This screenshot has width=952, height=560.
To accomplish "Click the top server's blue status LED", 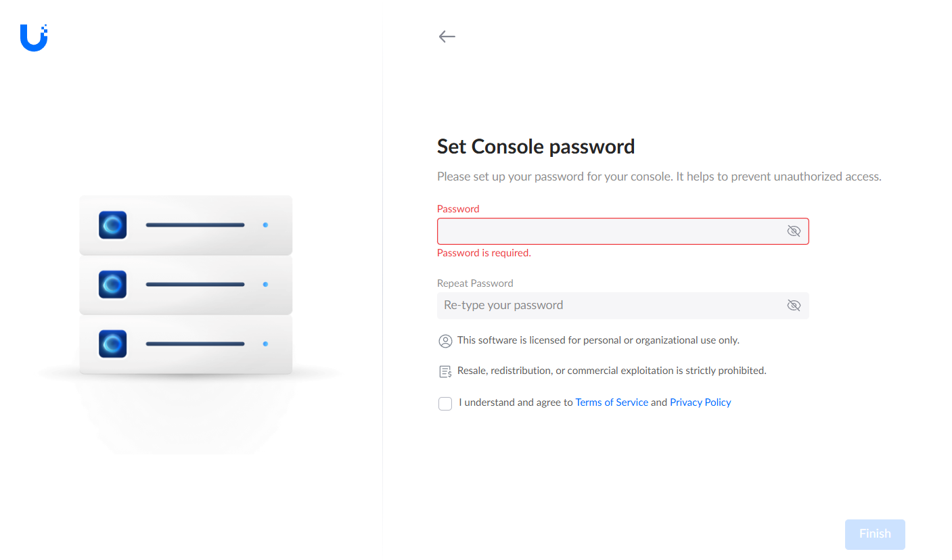I will (265, 225).
